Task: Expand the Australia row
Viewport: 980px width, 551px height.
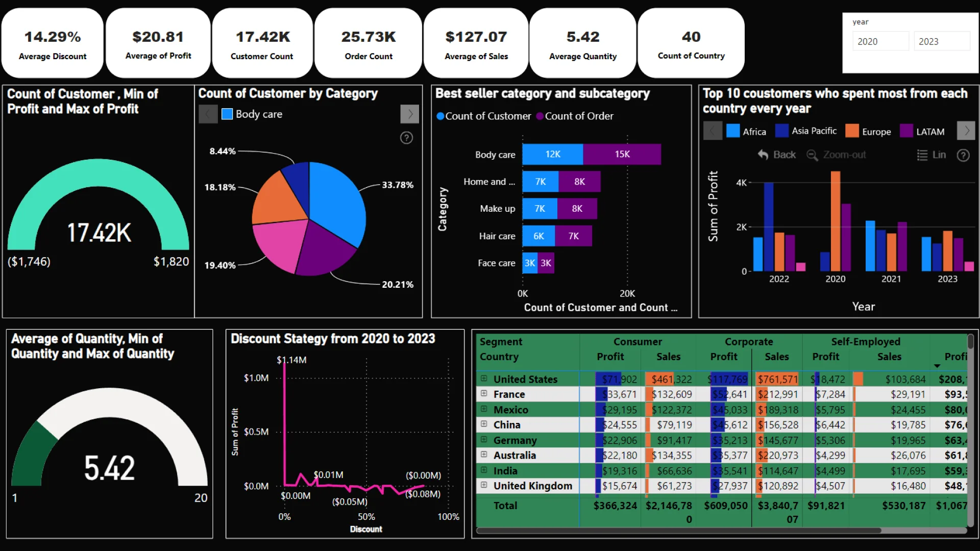Action: pos(484,454)
